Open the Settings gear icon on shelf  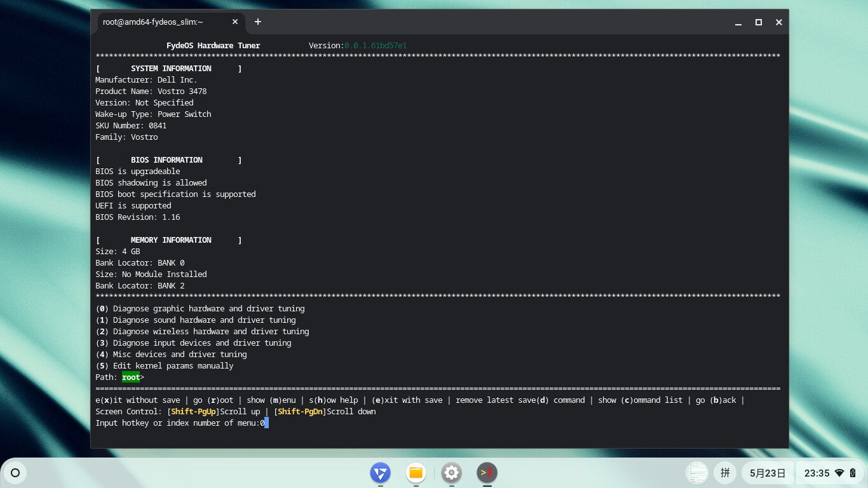pos(452,473)
